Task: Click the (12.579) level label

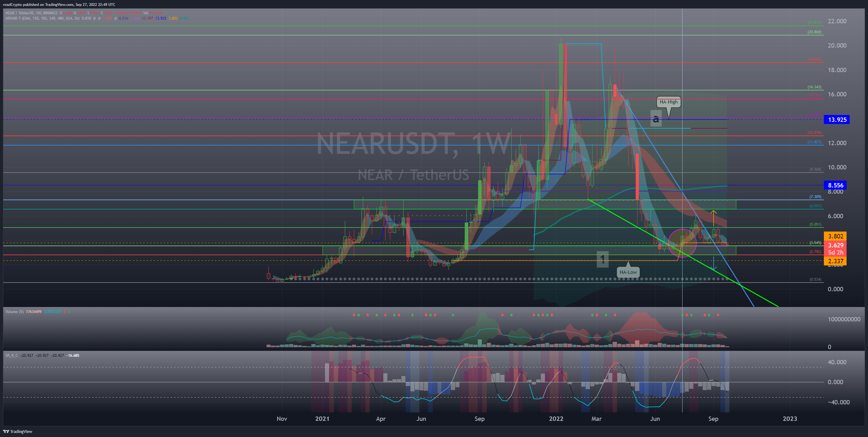Action: (x=814, y=133)
